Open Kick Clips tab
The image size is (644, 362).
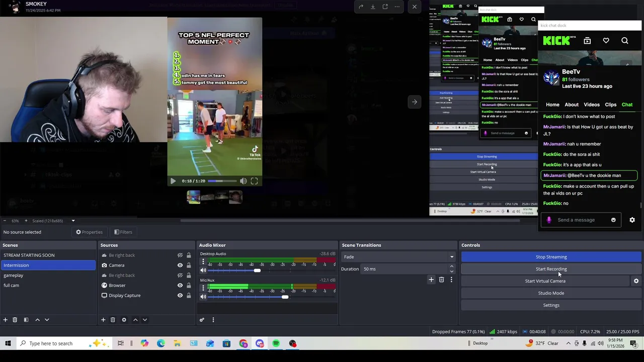610,105
